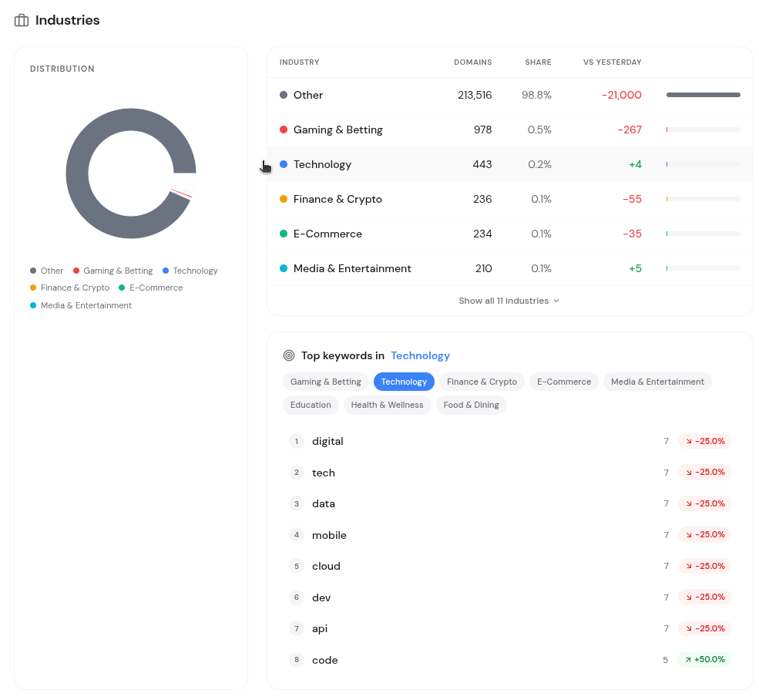
Task: Click the red Gaming & Betting legend dot
Action: click(x=76, y=271)
